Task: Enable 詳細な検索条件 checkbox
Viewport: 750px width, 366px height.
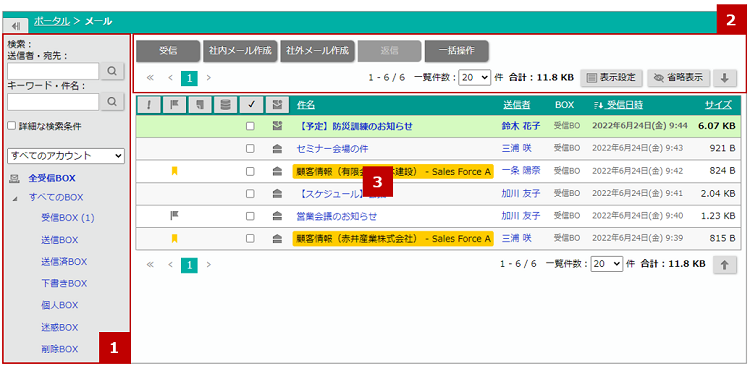Action: (11, 127)
